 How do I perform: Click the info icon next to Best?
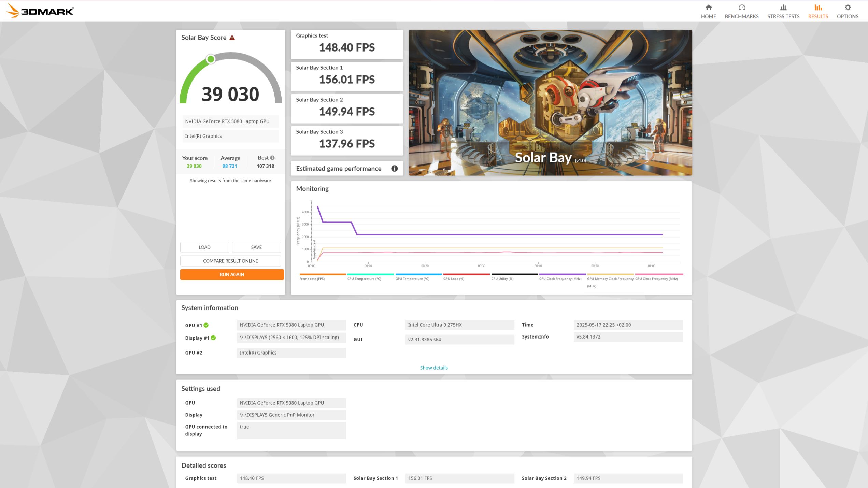(272, 158)
